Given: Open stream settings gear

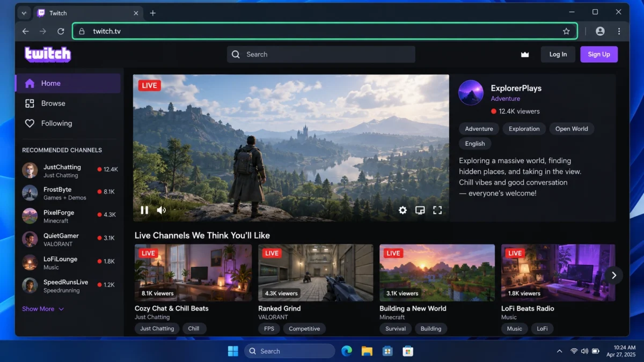Looking at the screenshot, I should (402, 210).
